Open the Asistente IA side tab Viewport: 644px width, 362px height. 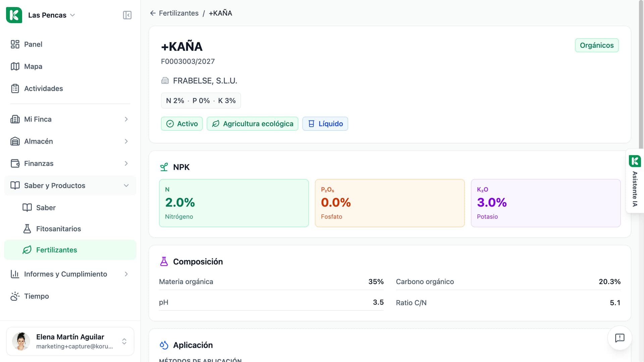pos(635,181)
